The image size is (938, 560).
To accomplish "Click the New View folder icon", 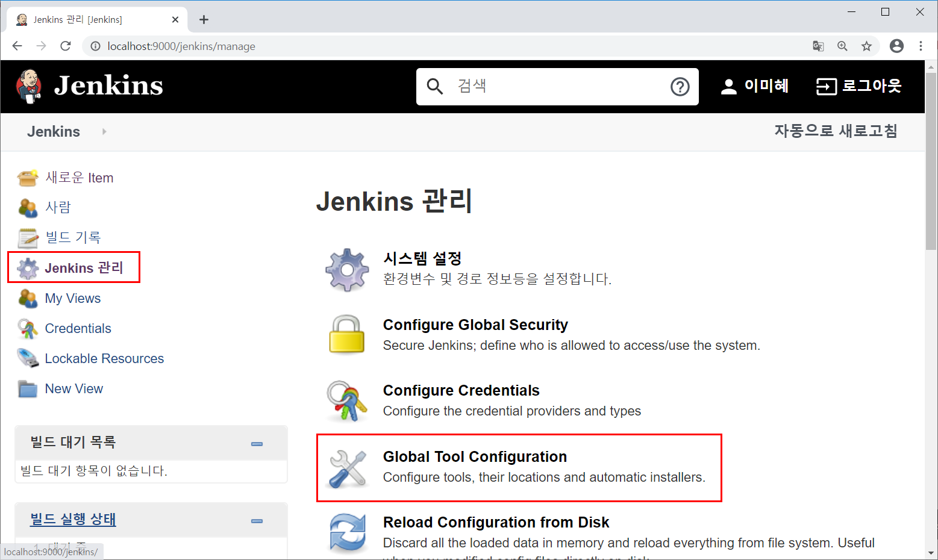I will click(x=28, y=389).
